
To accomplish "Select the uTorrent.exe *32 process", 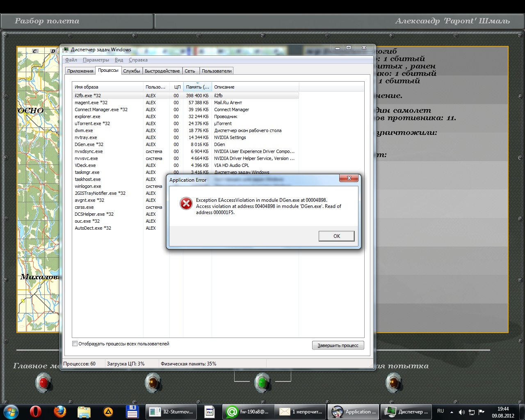I will pyautogui.click(x=185, y=123).
